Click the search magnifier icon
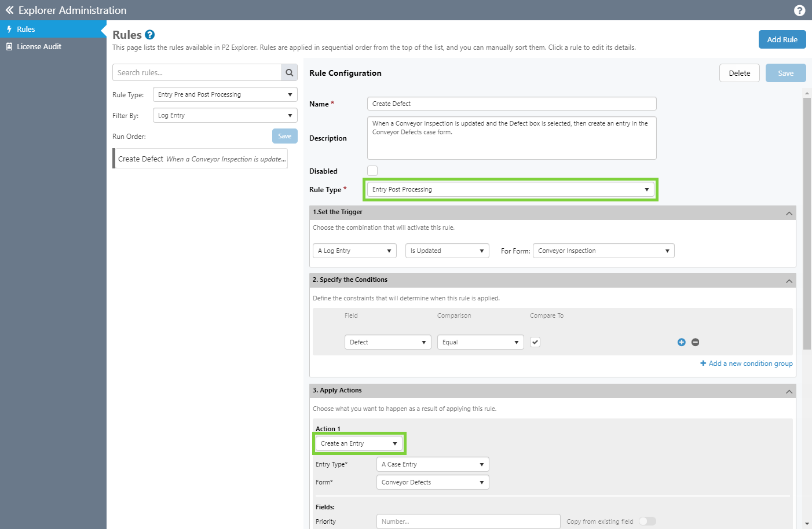812x529 pixels. pos(289,73)
